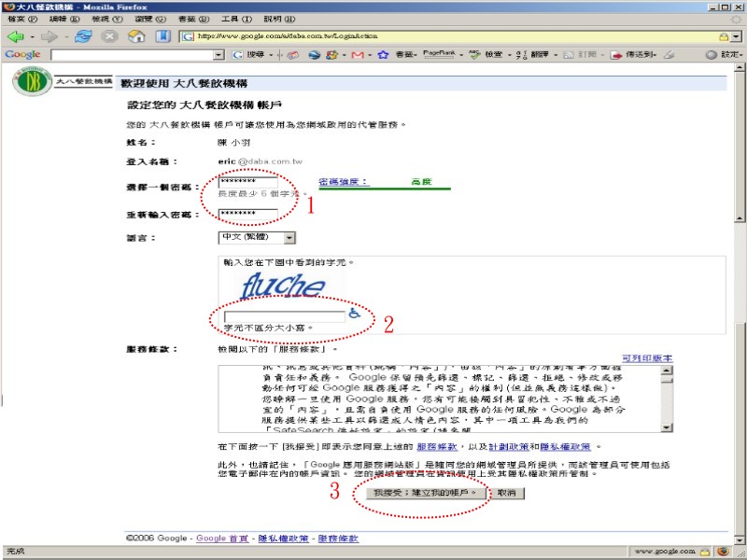Expand the translate (翻譯) dropdown arrow

click(556, 55)
